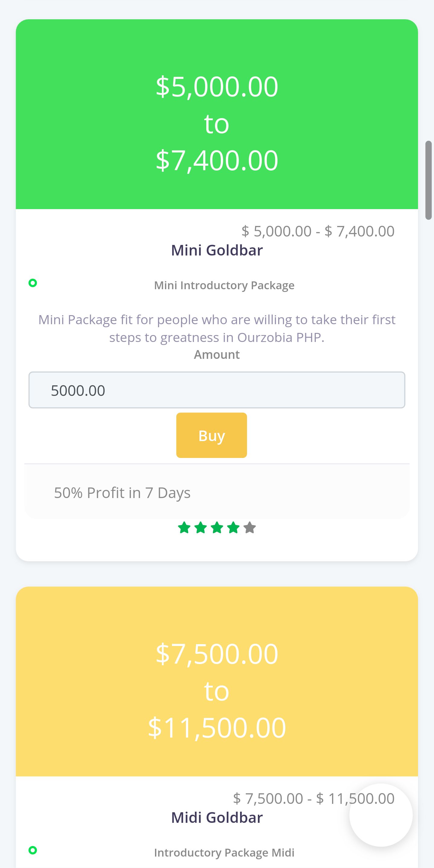Image resolution: width=434 pixels, height=868 pixels.
Task: Focus the Amount field showing 5000.00
Action: 217,390
